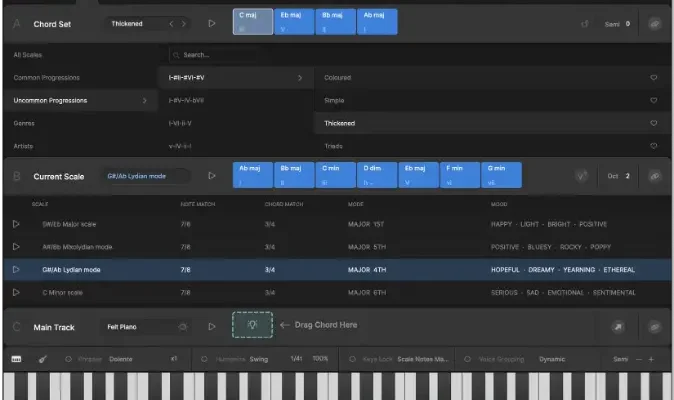Switch to the guitar view icon
Viewport: 674px width, 400px height.
coord(45,359)
